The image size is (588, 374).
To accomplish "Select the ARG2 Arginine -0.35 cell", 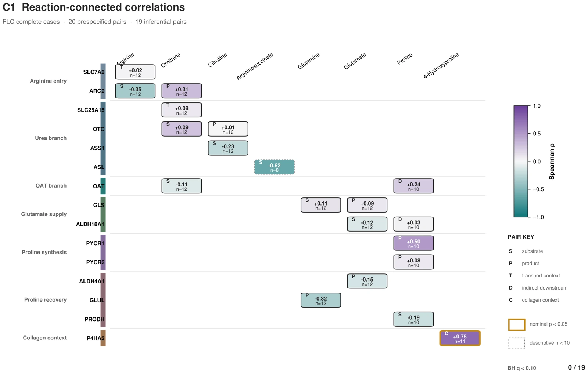I will click(135, 91).
